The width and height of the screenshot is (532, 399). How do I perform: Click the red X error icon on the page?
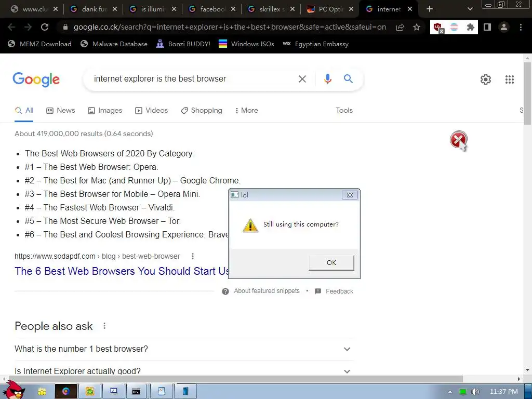458,140
